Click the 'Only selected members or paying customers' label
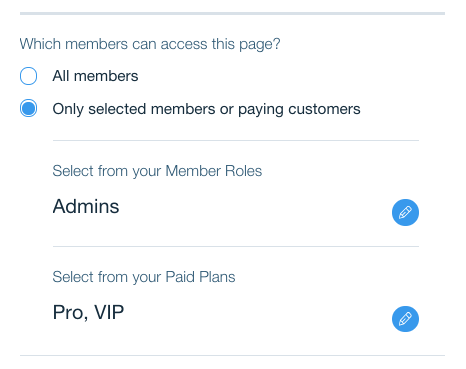 point(206,109)
